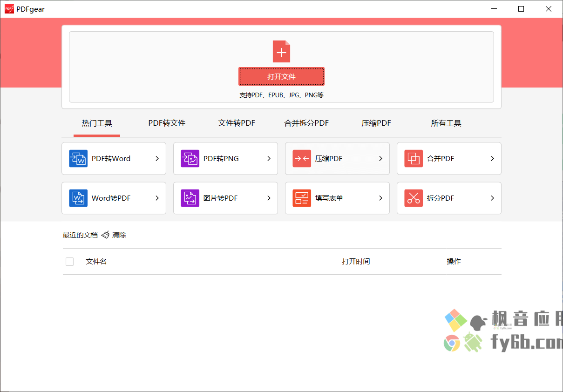Click the 合并PDF tool icon

pyautogui.click(x=414, y=159)
